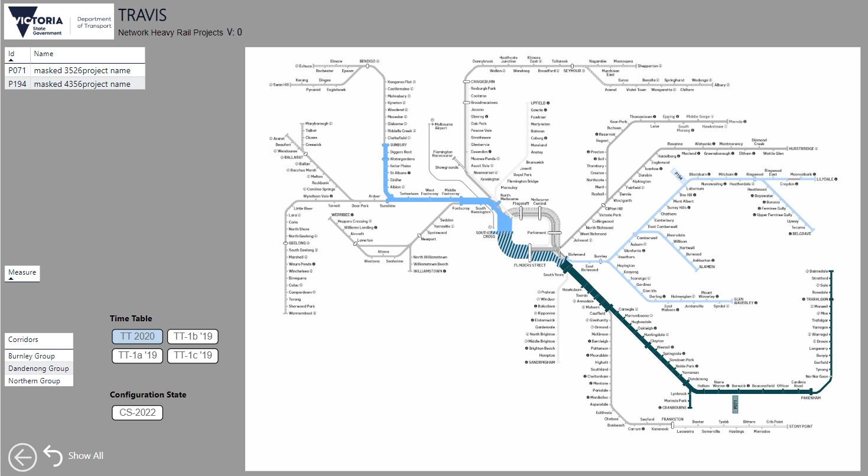Click the sort arrow under Id column
868x476 pixels.
(11, 60)
